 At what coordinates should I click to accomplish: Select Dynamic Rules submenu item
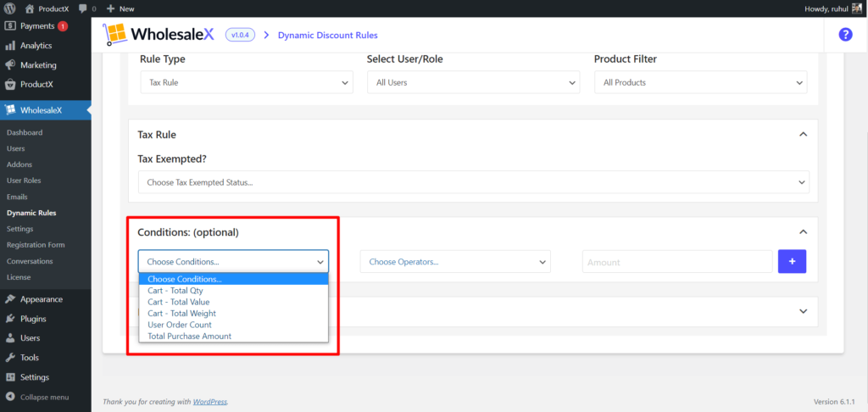[31, 213]
